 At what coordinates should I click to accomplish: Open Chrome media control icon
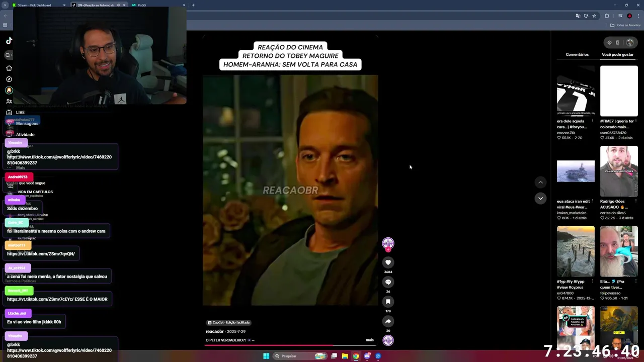pyautogui.click(x=620, y=16)
